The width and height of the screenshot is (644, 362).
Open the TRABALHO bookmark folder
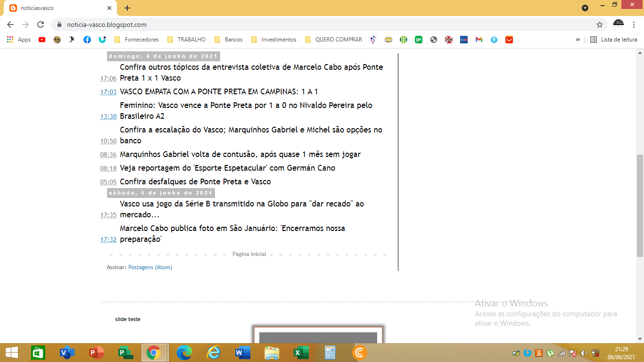[186, 40]
